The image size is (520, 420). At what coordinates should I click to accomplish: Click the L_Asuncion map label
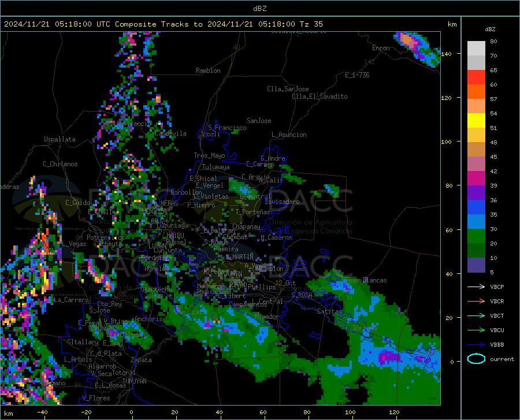tap(289, 135)
